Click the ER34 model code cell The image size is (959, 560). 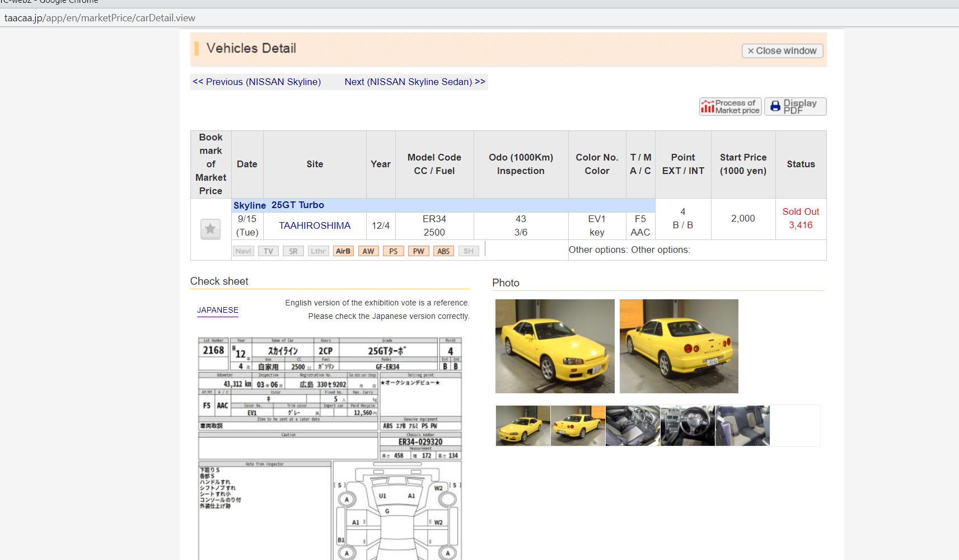coord(434,219)
